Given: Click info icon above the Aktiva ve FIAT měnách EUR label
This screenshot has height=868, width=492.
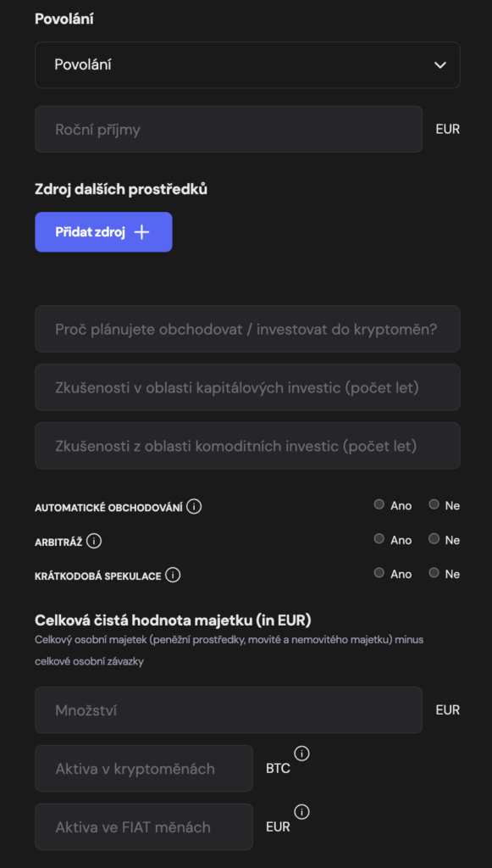Looking at the screenshot, I should [301, 811].
